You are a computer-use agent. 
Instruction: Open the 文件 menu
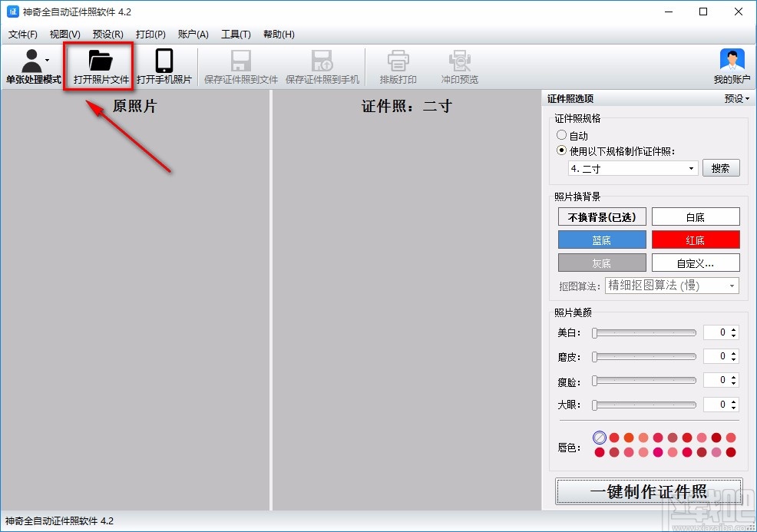click(x=22, y=34)
